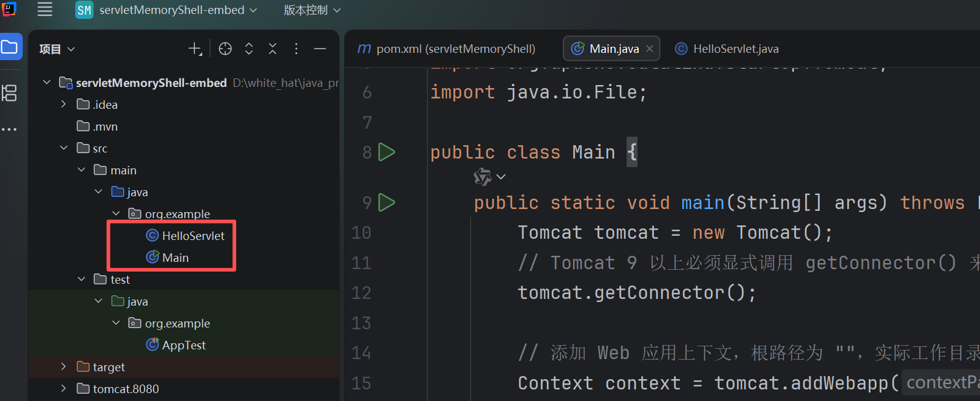
Task: Switch to HelloServlet.java tab
Action: (727, 49)
